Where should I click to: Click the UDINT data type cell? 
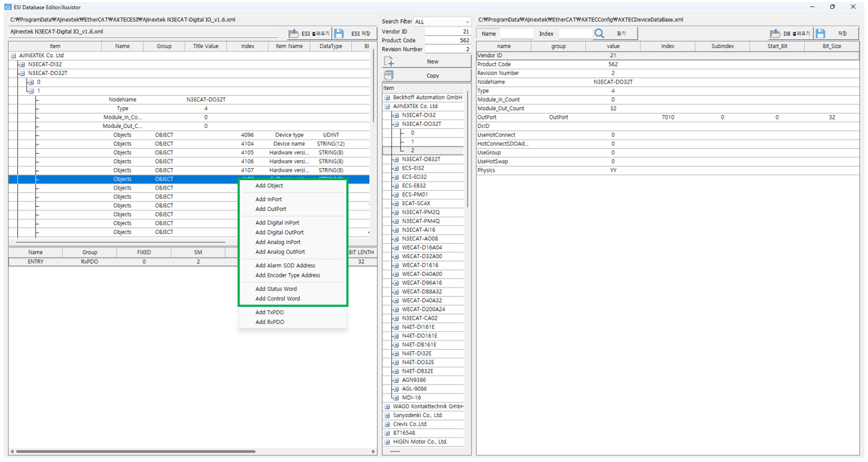(x=331, y=135)
